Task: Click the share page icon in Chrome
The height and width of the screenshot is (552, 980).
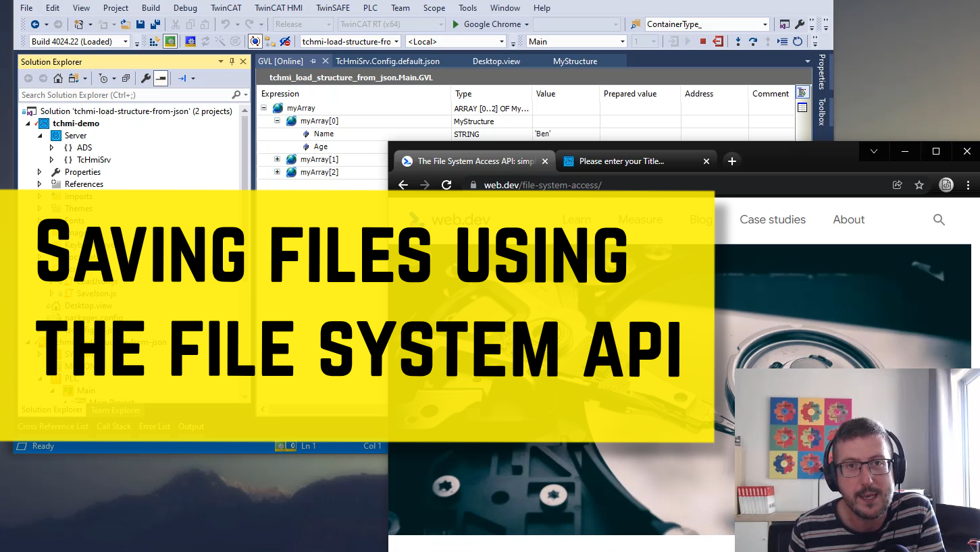Action: coord(898,185)
